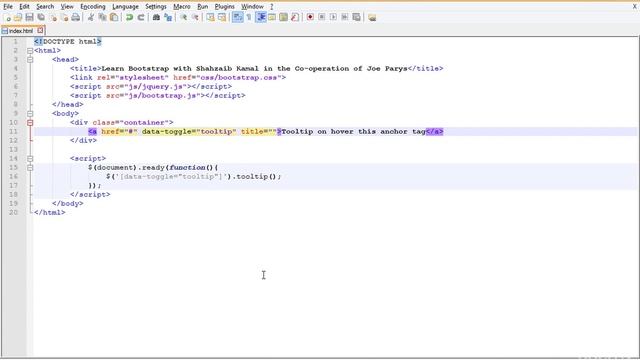Copy the selection with the Copy icon
This screenshot has width=640, height=360.
point(102,18)
